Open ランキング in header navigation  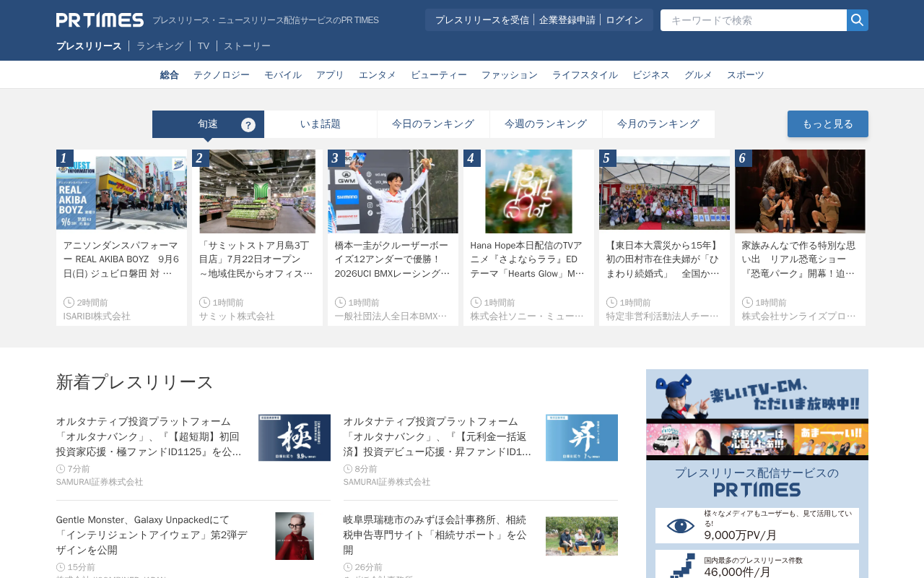pyautogui.click(x=160, y=46)
